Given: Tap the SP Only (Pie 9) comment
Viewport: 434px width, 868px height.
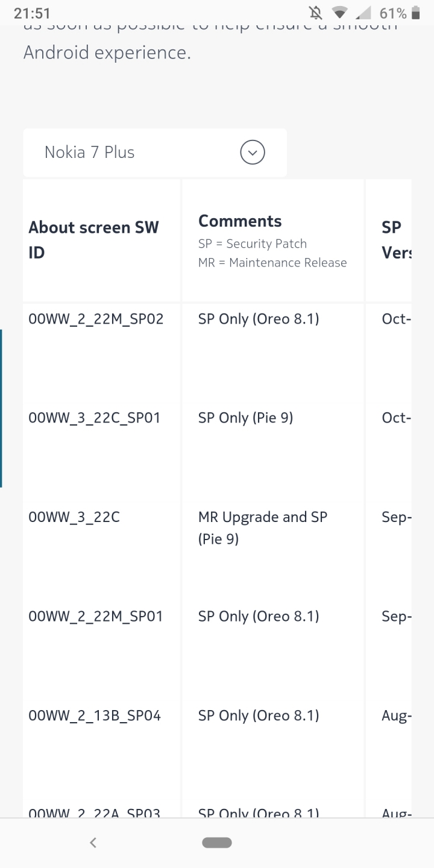Looking at the screenshot, I should [x=245, y=418].
